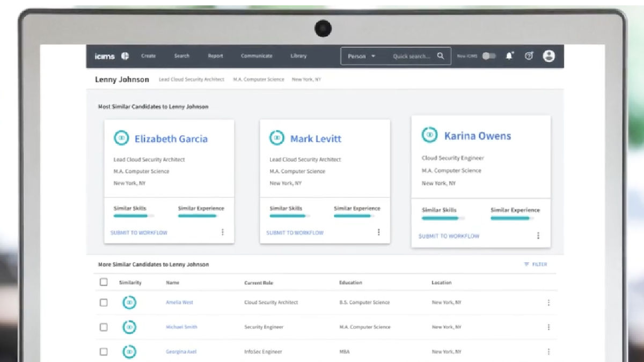644x362 pixels.
Task: Click the Similarity column header
Action: coord(130,283)
